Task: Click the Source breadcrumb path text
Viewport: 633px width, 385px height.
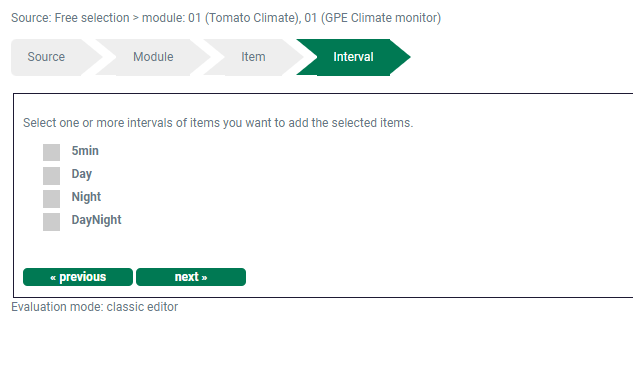Action: pos(226,18)
